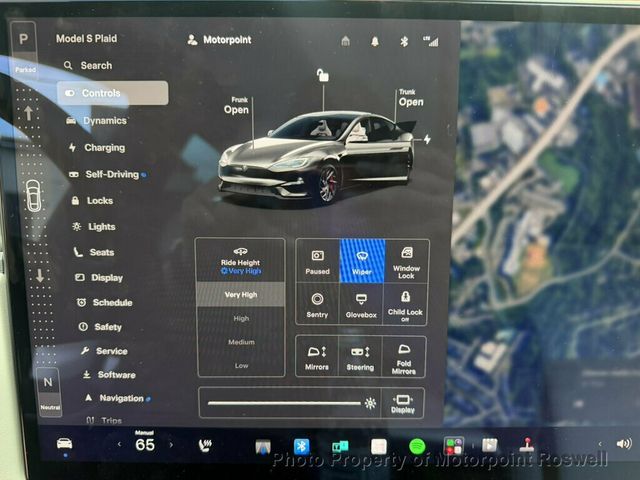Image resolution: width=640 pixels, height=480 pixels.
Task: Tap the car controls icon in dock
Action: click(x=64, y=443)
